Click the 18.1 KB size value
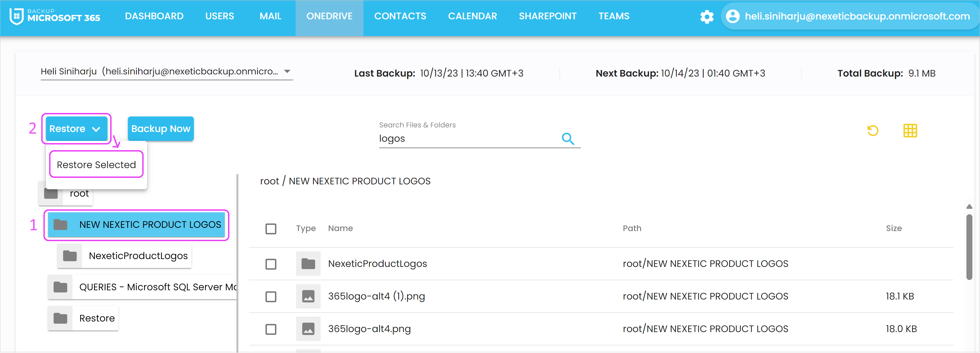This screenshot has height=353, width=980. 900,296
